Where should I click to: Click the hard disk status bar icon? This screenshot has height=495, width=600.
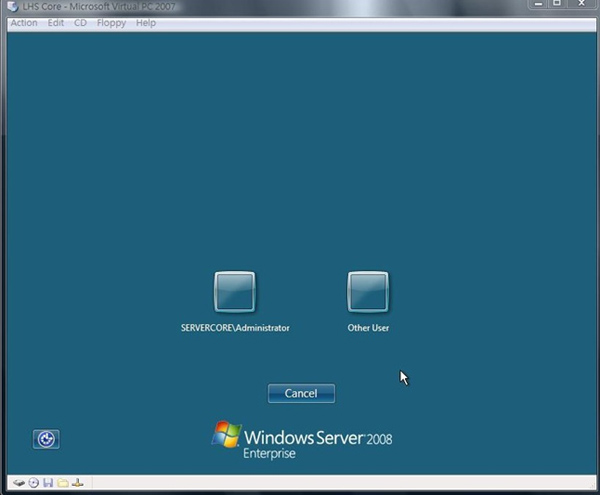(19, 482)
